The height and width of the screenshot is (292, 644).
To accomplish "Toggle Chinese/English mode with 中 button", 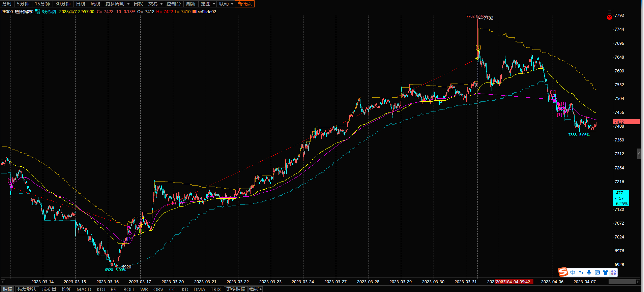I will [x=573, y=272].
